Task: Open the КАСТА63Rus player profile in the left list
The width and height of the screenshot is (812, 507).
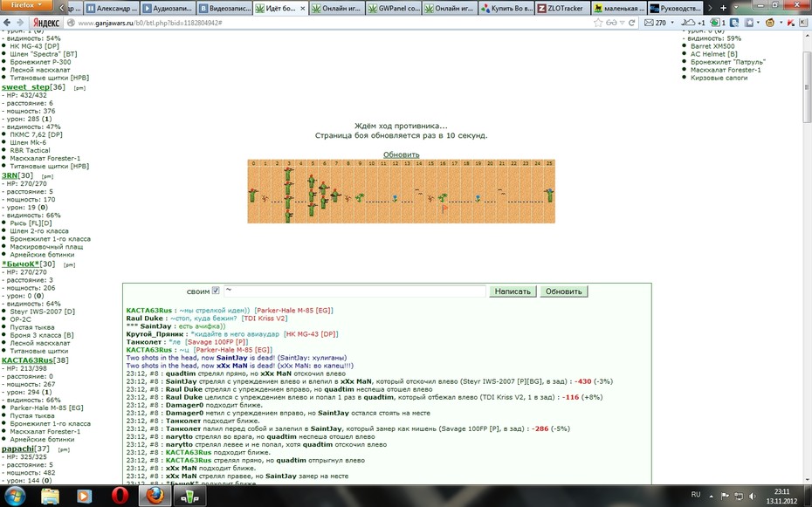Action: pos(27,360)
